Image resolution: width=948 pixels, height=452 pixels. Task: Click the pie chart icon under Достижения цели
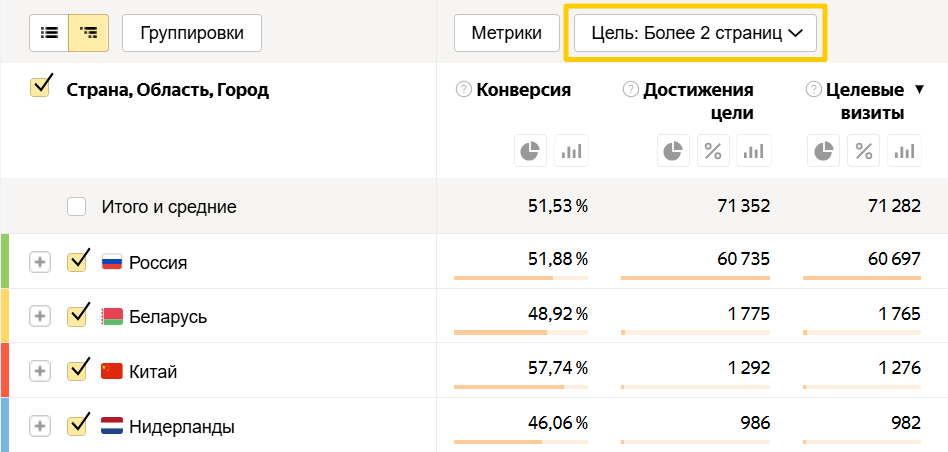pos(673,151)
